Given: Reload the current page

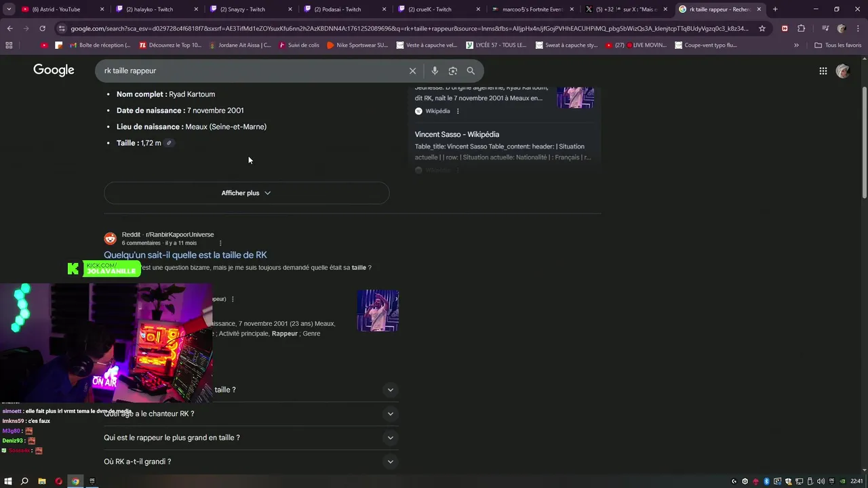Looking at the screenshot, I should (42, 28).
